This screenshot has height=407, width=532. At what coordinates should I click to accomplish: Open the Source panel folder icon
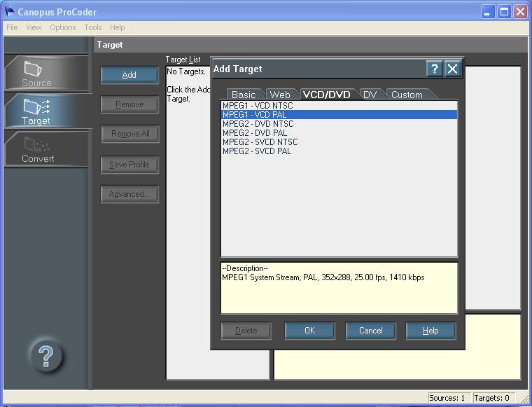pos(33,69)
